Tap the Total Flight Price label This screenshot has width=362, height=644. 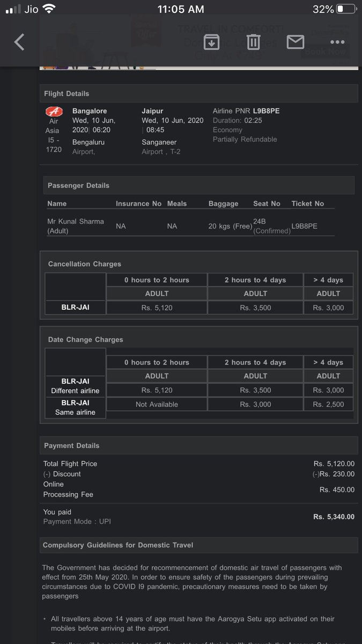70,464
